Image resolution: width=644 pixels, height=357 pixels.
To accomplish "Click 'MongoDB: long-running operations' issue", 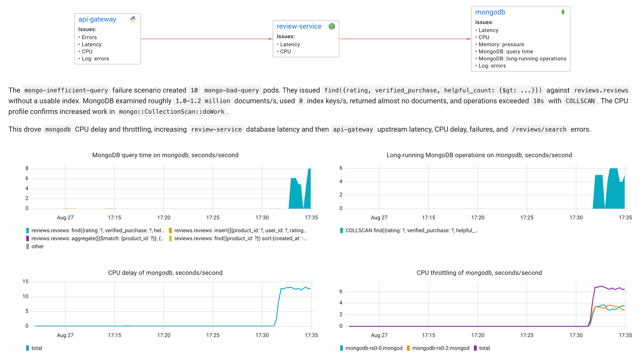I will pos(522,59).
